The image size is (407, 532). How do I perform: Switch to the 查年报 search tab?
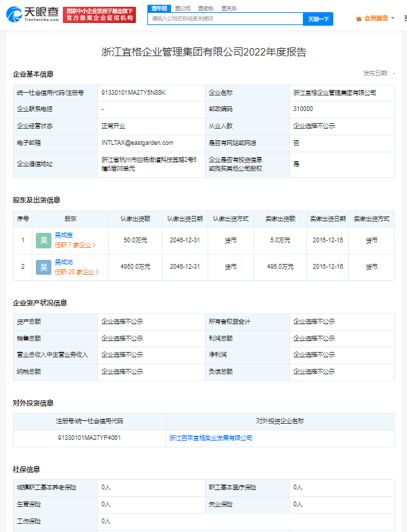[160, 7]
